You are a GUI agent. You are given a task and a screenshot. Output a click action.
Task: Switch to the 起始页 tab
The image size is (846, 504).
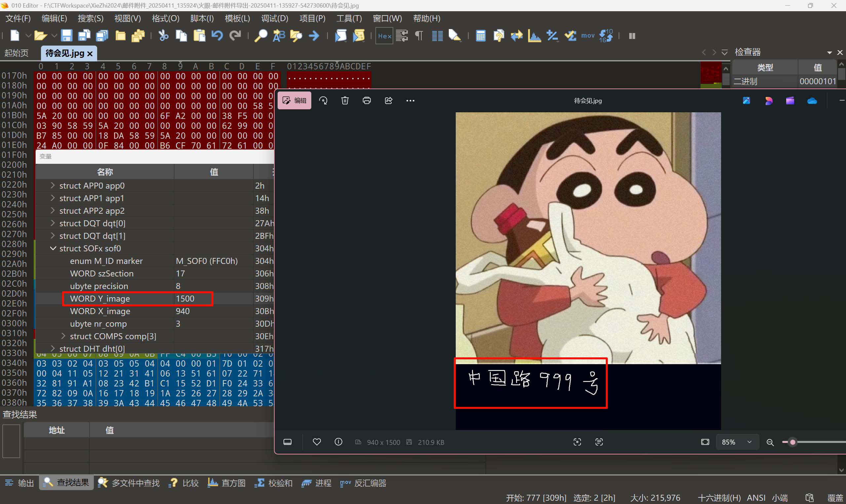16,53
